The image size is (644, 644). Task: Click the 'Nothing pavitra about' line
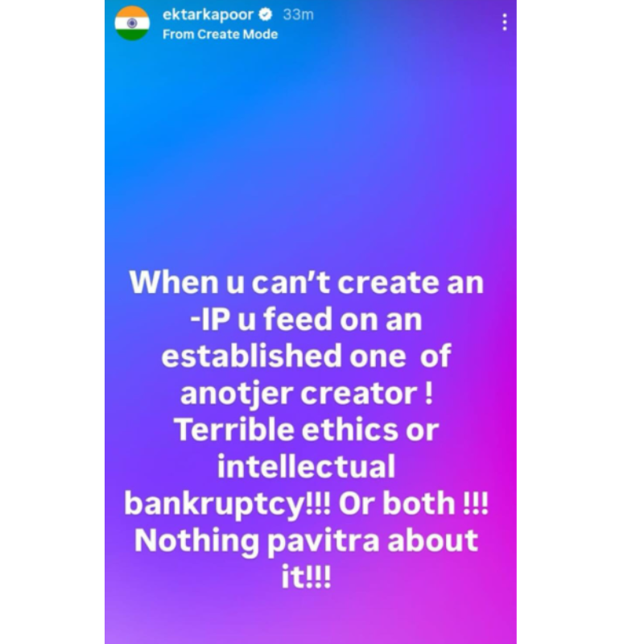(x=307, y=540)
